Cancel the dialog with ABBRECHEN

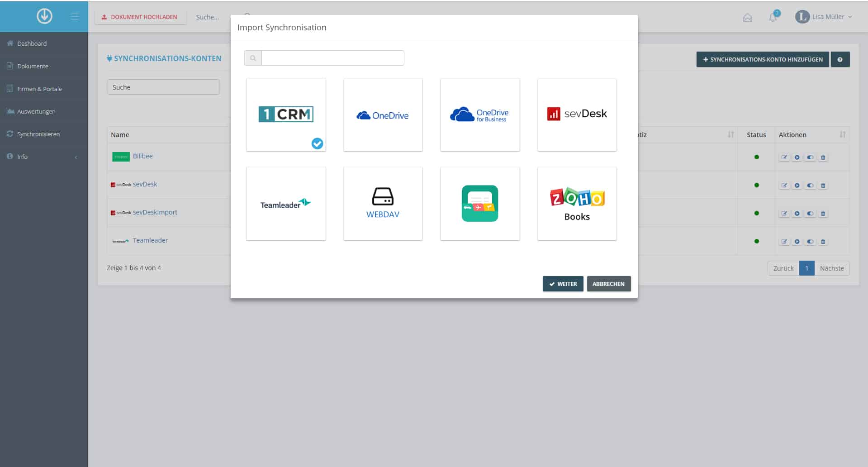tap(608, 284)
